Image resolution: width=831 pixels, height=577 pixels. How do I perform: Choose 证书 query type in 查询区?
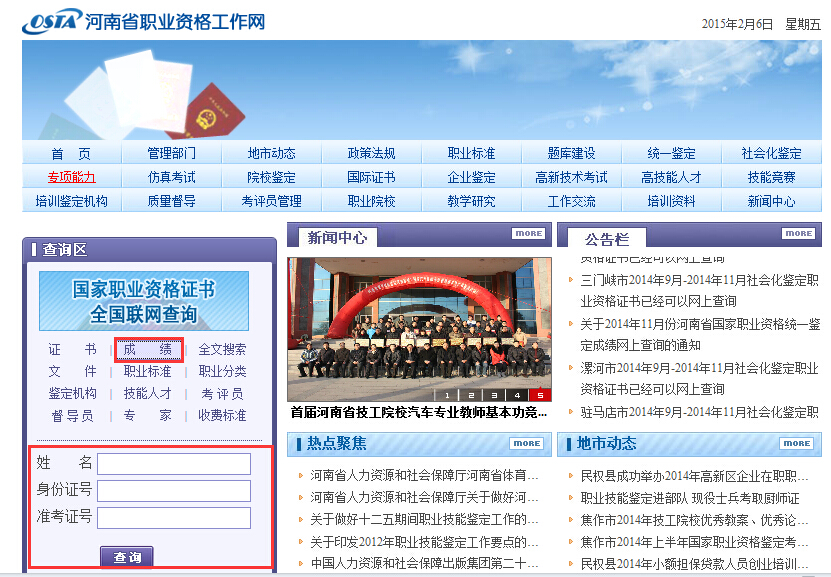(x=73, y=350)
